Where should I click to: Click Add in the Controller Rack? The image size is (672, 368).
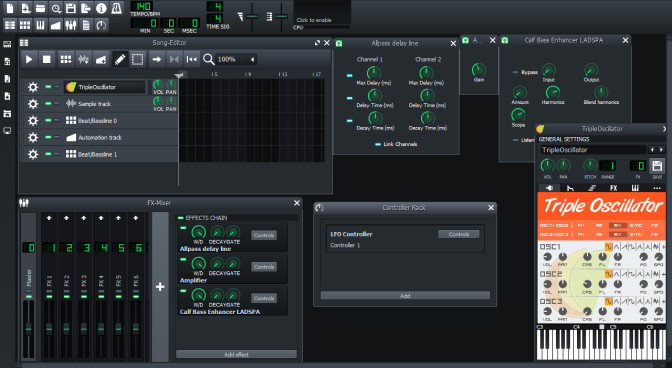pos(405,296)
